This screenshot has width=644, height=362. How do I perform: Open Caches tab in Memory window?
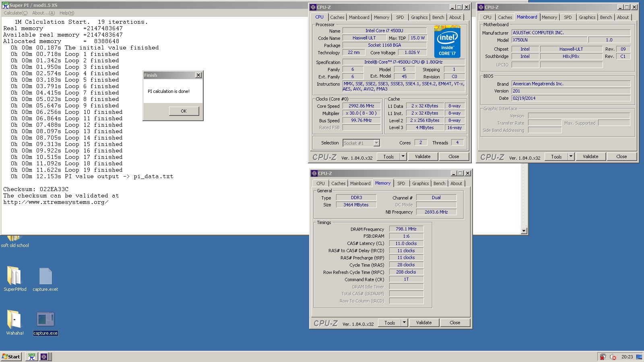pyautogui.click(x=338, y=183)
